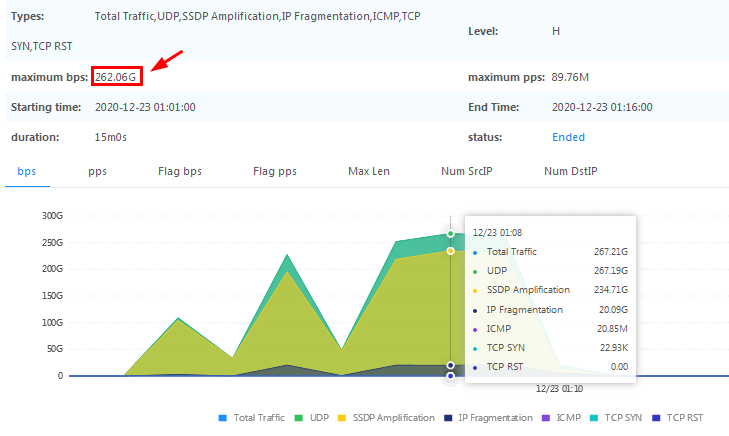729x436 pixels.
Task: Switch to the Flag pps tab
Action: click(x=275, y=171)
